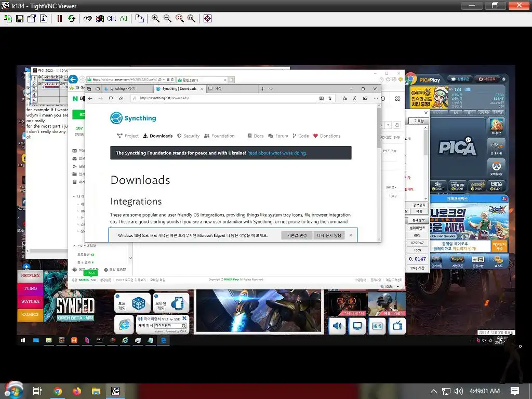The image size is (532, 399).
Task: Send the Windows Start key icon
Action: click(100, 18)
